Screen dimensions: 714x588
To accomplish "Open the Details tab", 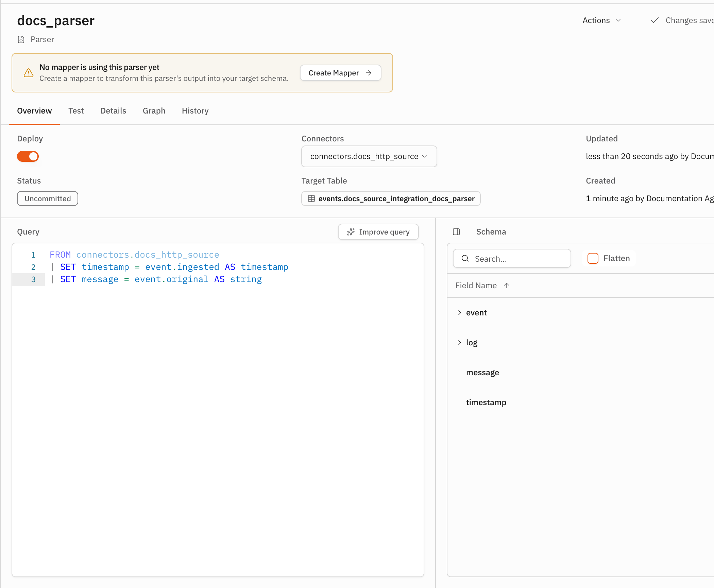I will (x=113, y=111).
